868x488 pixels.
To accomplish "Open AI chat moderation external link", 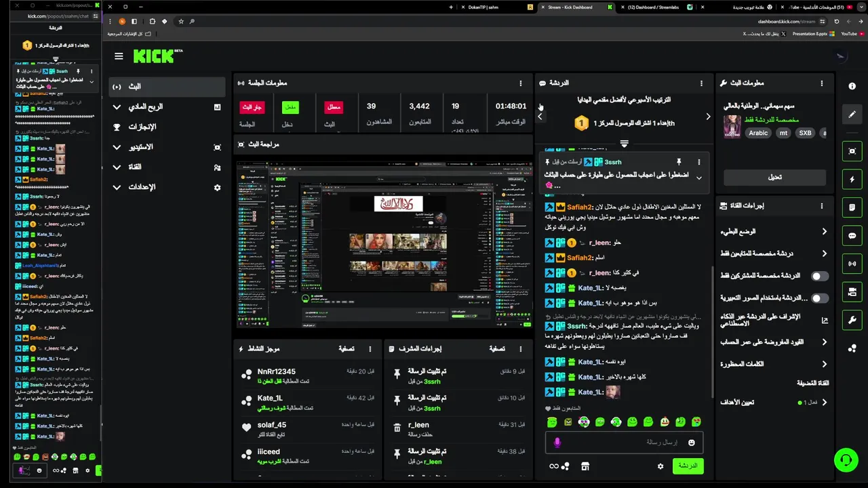I will point(825,321).
